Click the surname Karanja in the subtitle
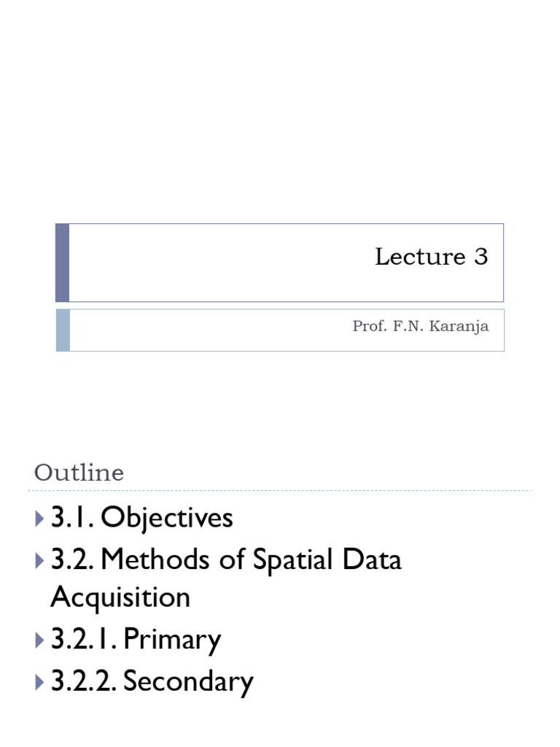560x747 pixels. 461,326
